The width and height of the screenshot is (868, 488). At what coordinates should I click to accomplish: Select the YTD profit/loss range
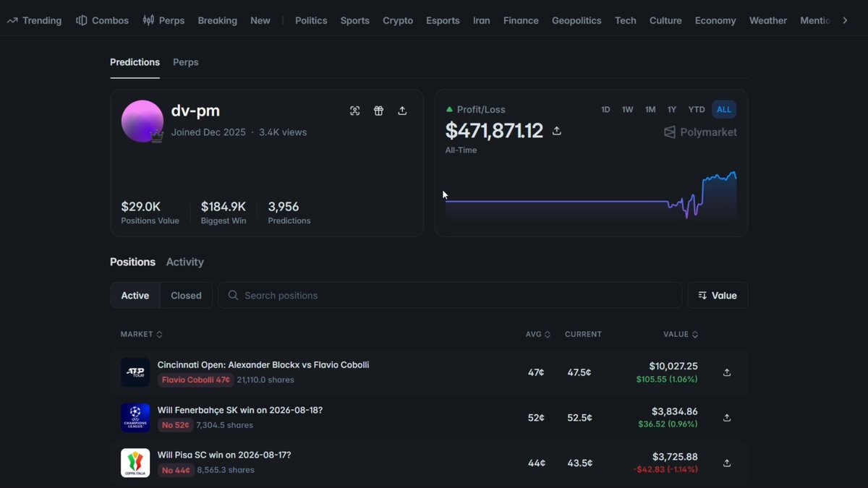click(697, 110)
